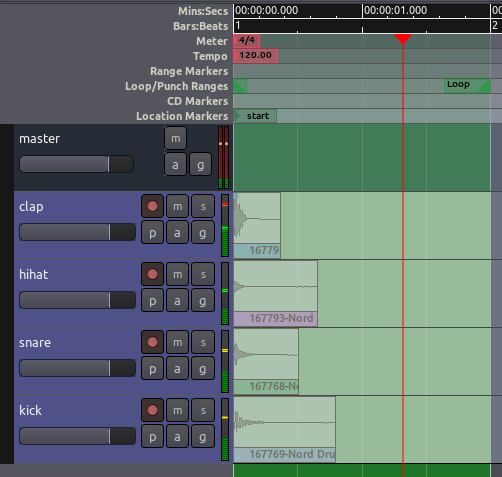Mute the master bus
The height and width of the screenshot is (477, 502).
175,138
